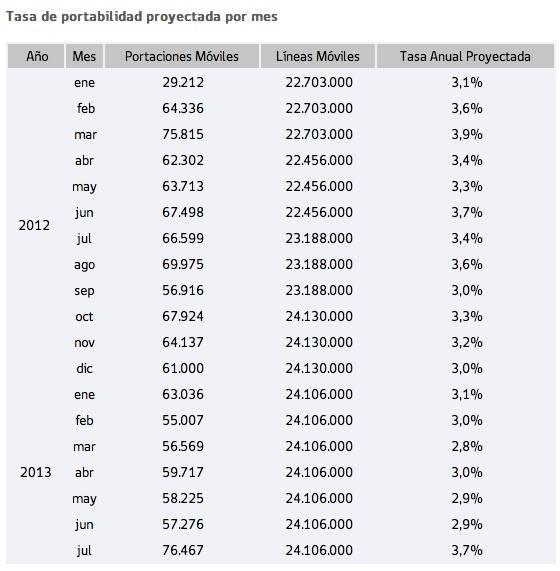
Task: Select the 29.212 portaciones value
Action: tap(183, 83)
